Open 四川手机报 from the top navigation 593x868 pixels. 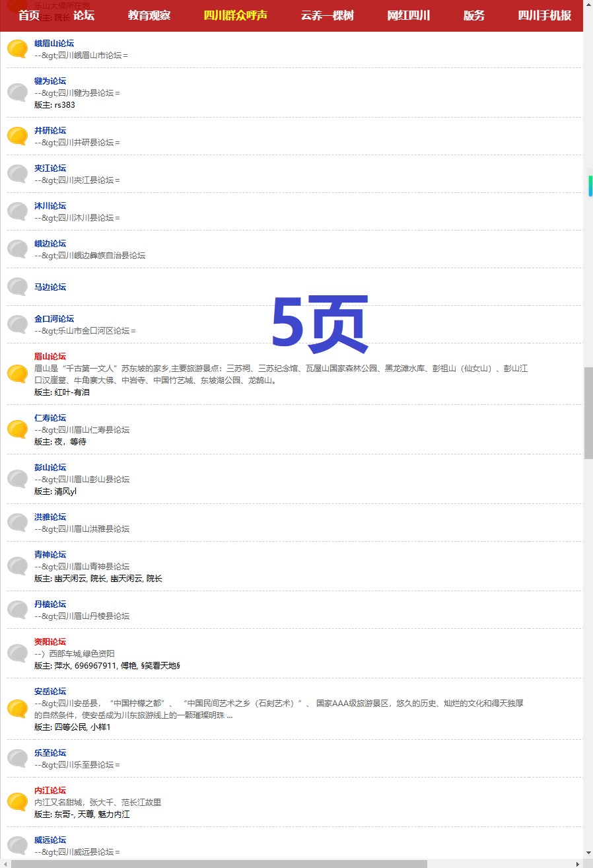[x=544, y=15]
